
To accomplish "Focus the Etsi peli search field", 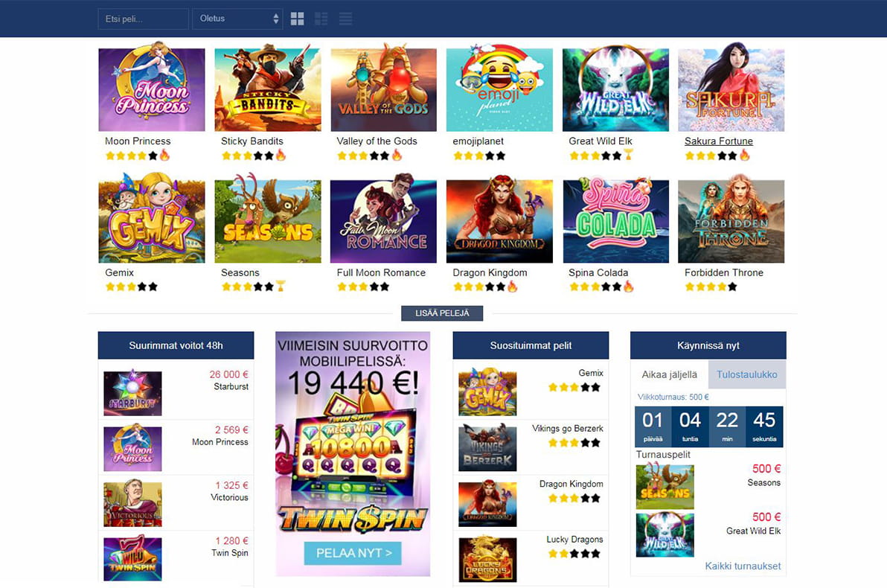I will [143, 19].
